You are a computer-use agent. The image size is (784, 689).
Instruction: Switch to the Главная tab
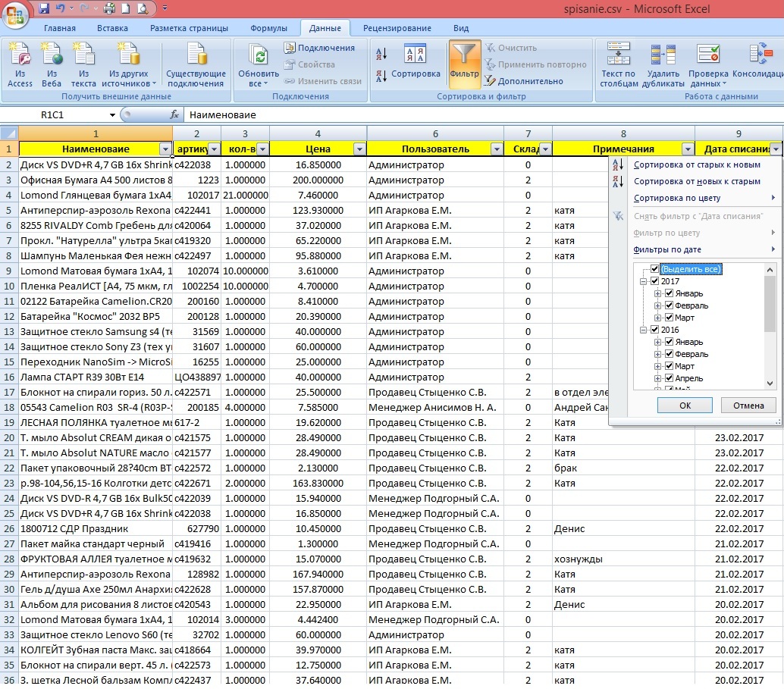(x=59, y=28)
